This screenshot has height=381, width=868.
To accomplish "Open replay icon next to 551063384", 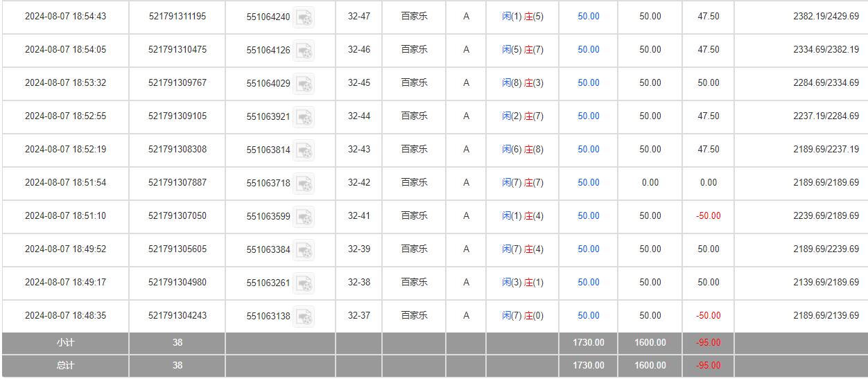I will (x=304, y=250).
